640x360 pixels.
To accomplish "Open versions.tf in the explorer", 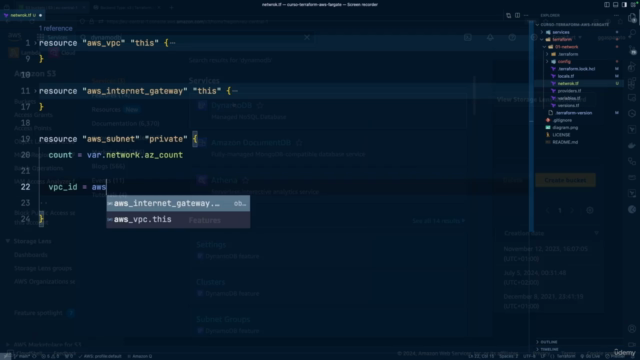I will pyautogui.click(x=568, y=105).
